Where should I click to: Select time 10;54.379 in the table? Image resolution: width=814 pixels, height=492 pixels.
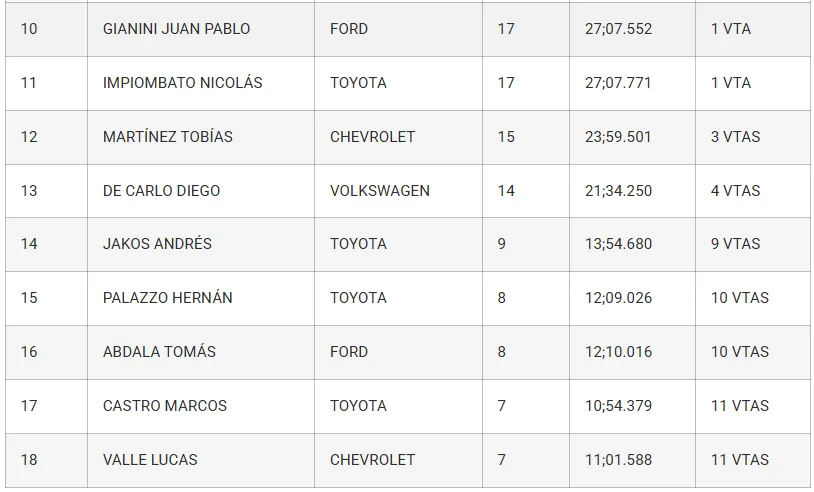click(618, 406)
